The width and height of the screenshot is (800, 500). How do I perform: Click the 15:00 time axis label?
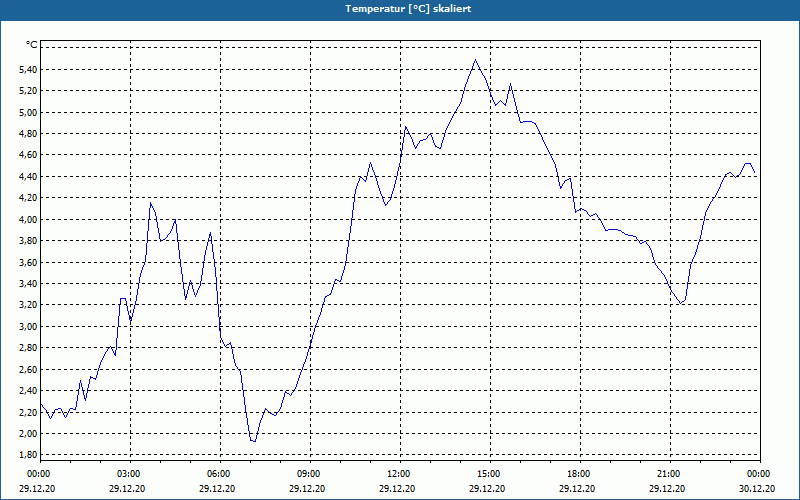[490, 474]
